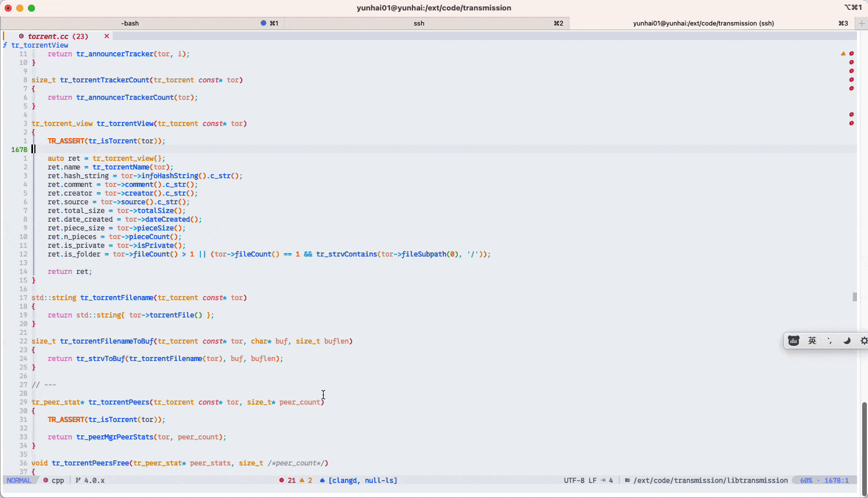
Task: Close the torrent.cc buffer tab
Action: pyautogui.click(x=106, y=36)
